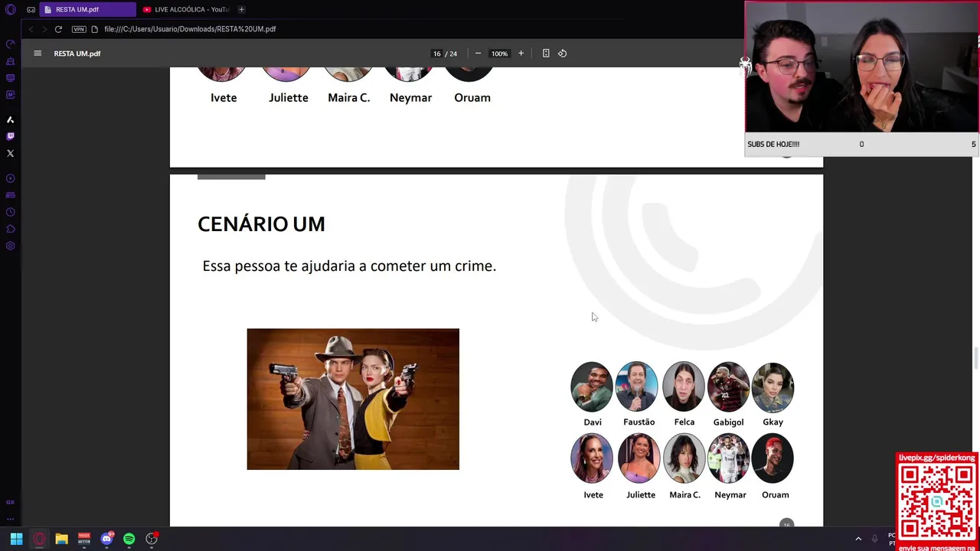Screen dimensions: 980x551
Task: Open the M messenger sidebar icon
Action: point(10,95)
